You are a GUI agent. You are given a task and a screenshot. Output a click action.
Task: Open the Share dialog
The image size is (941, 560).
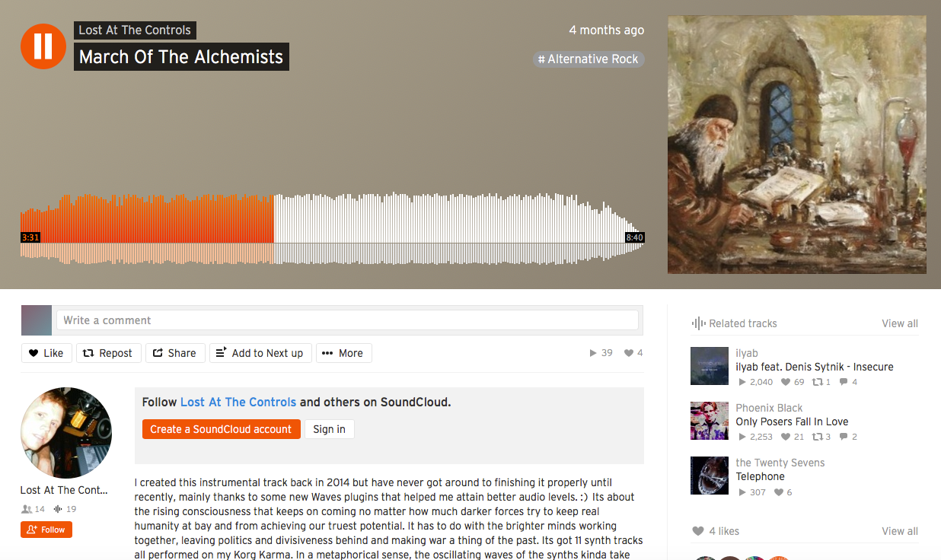click(175, 353)
